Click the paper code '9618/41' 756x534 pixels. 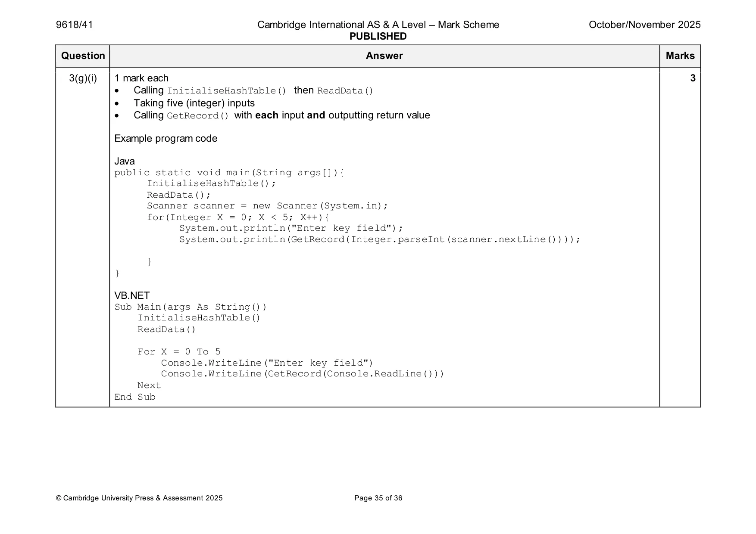click(74, 25)
